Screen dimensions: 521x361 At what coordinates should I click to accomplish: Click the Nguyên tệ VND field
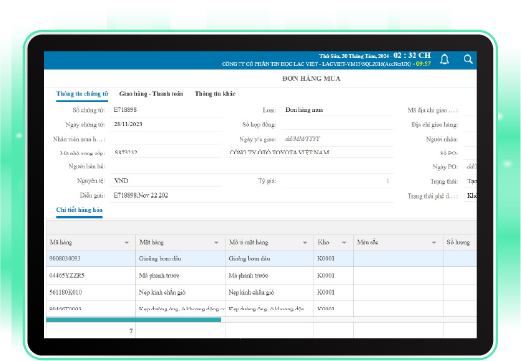(x=166, y=181)
